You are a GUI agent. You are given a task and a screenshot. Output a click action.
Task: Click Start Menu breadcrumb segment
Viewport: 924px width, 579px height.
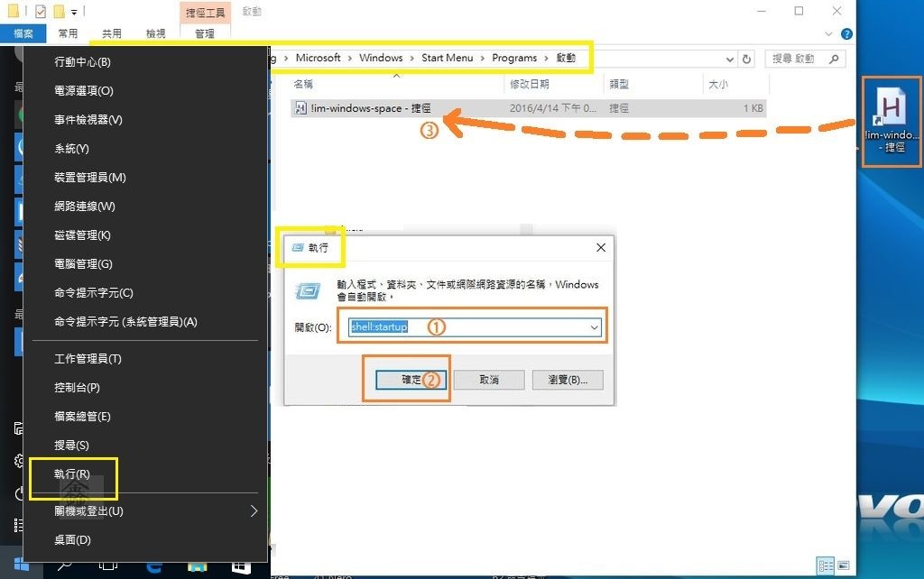pos(447,58)
